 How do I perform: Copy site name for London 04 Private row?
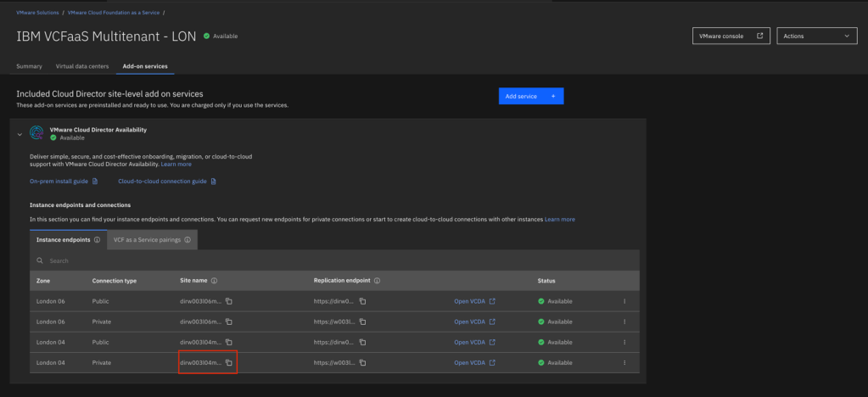tap(229, 363)
